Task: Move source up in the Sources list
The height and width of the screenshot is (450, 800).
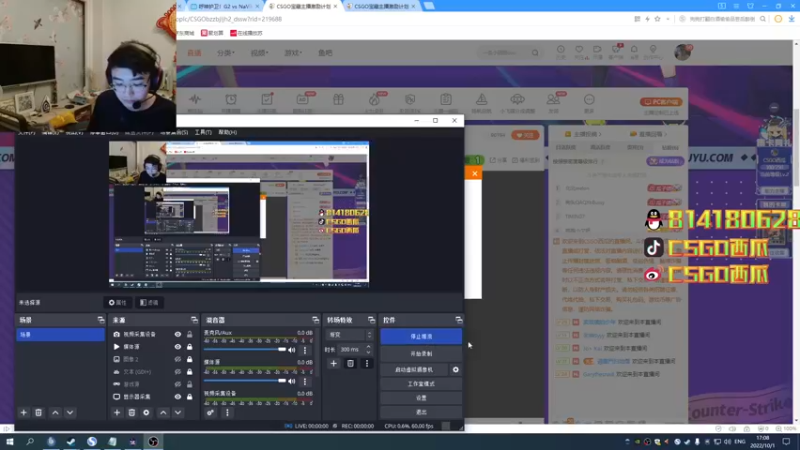Action: tap(163, 412)
